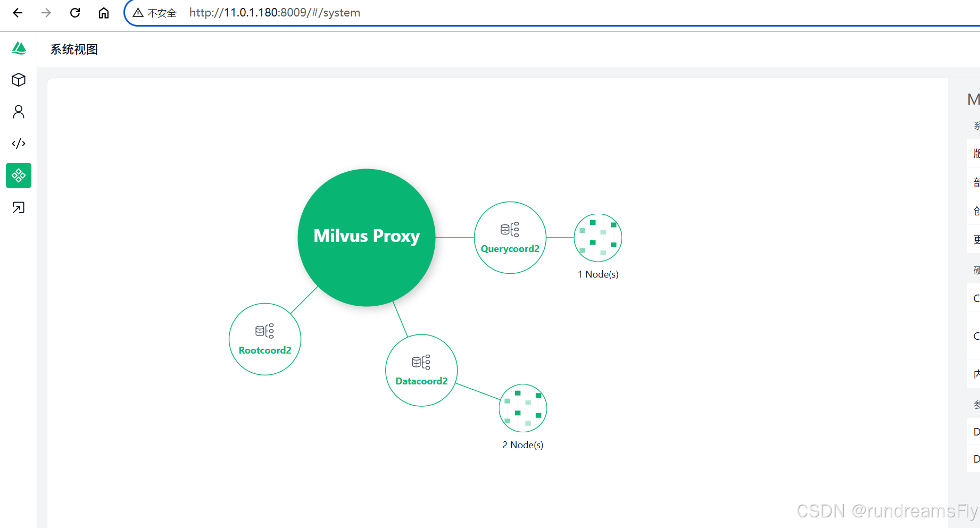The width and height of the screenshot is (980, 528).
Task: Select the Milvus Proxy node
Action: (x=367, y=238)
